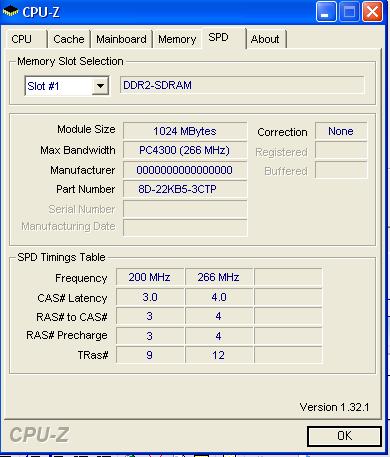Click the OK button

click(344, 436)
